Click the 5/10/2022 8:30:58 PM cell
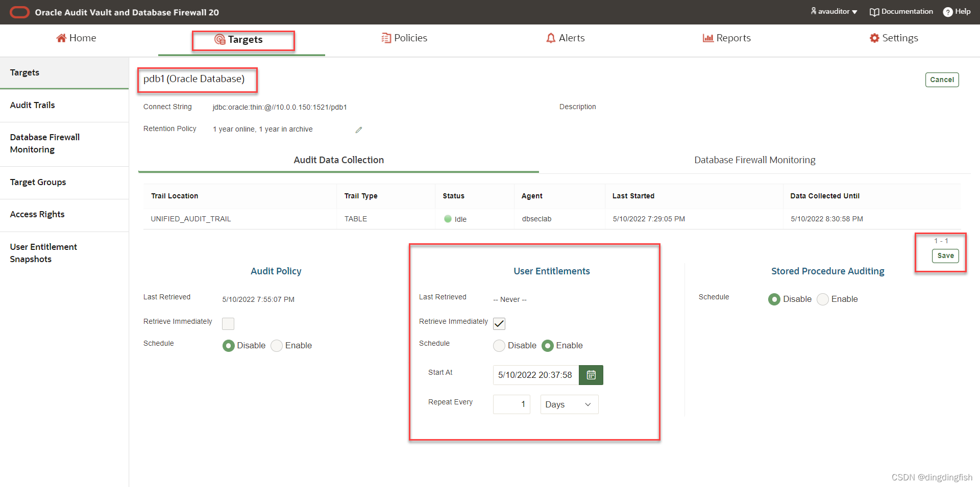 click(x=827, y=219)
